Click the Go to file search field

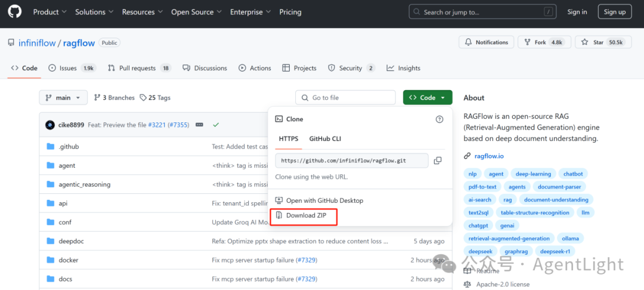pos(345,98)
